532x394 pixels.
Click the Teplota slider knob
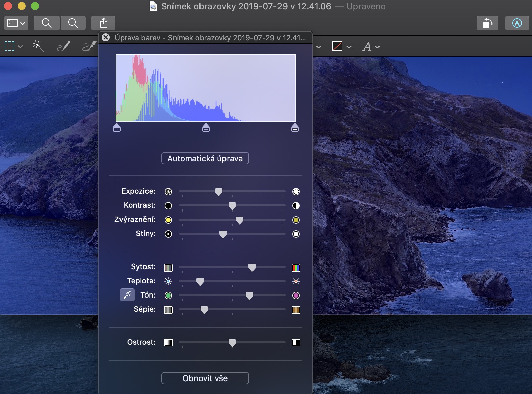pyautogui.click(x=200, y=281)
